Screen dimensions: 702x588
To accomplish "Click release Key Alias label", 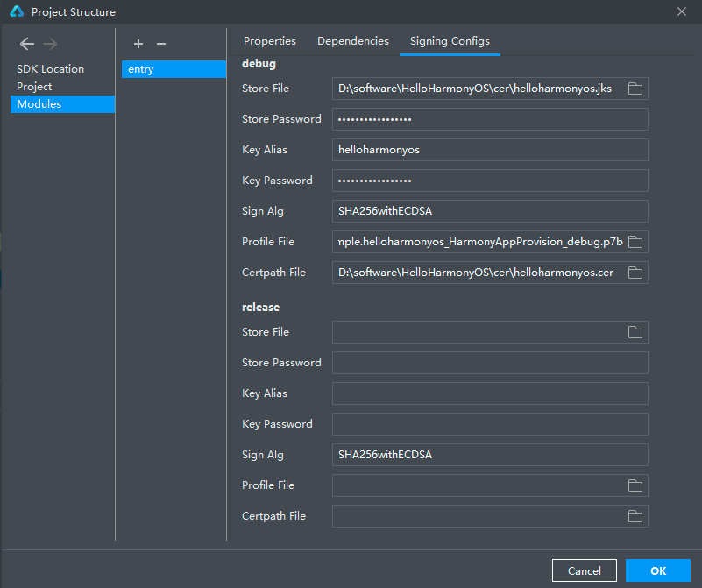I will click(x=265, y=393).
